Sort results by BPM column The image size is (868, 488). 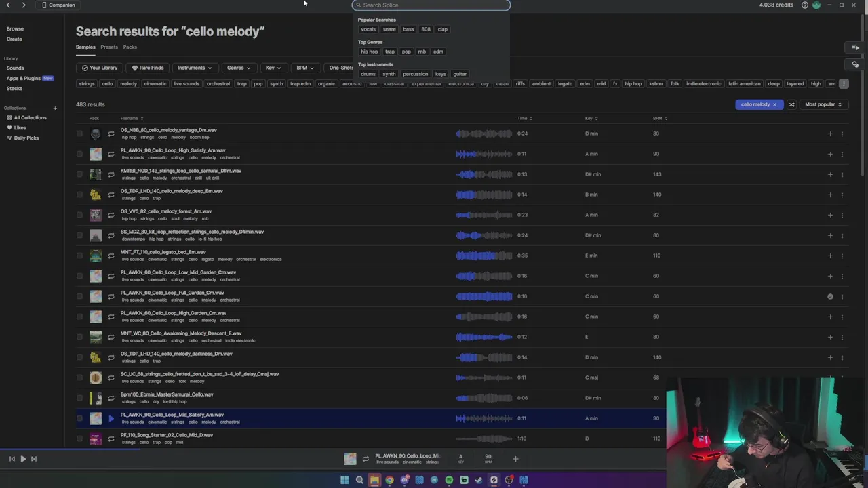(660, 119)
